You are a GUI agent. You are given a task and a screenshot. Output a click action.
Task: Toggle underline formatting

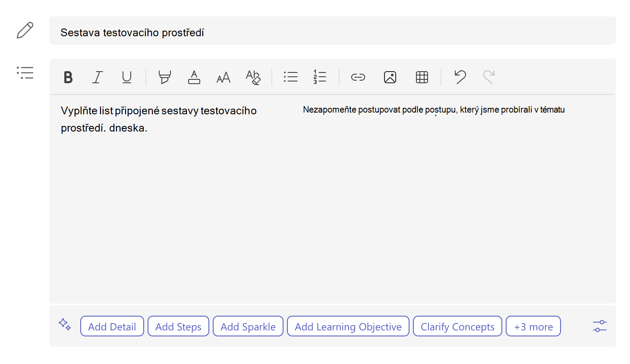[126, 77]
